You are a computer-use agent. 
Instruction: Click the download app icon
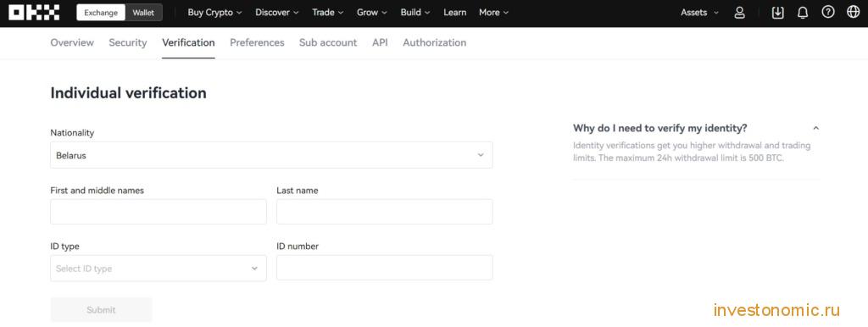tap(778, 13)
